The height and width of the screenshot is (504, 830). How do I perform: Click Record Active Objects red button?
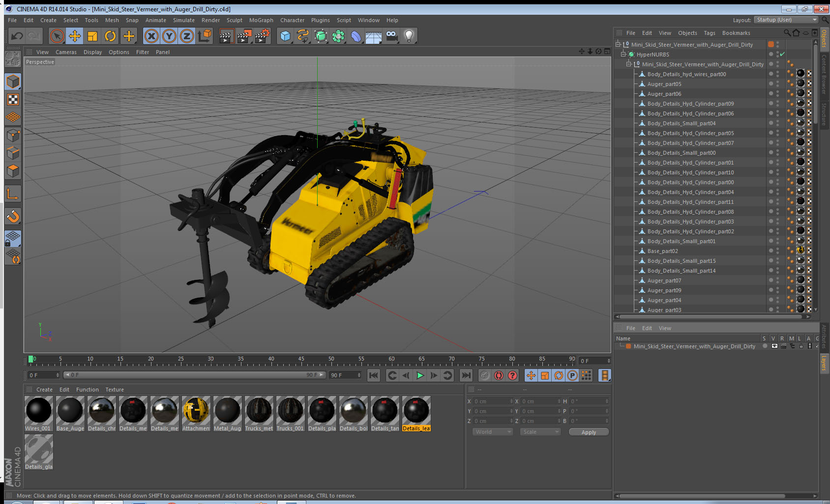(x=485, y=375)
